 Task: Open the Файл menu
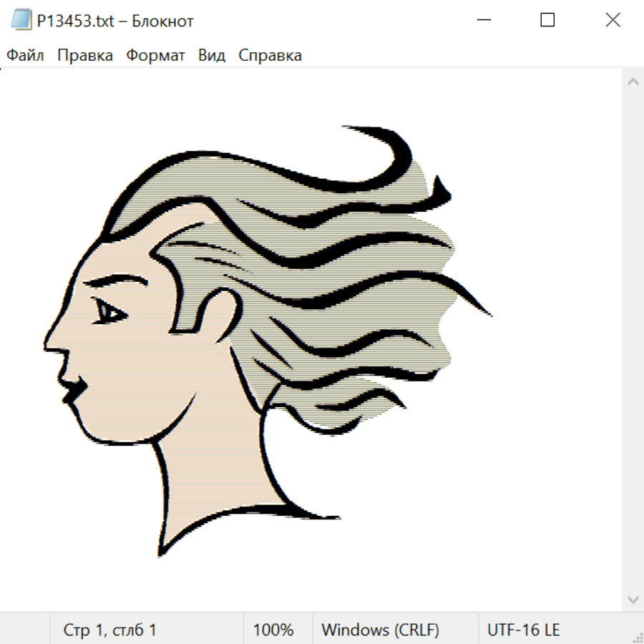tap(25, 56)
